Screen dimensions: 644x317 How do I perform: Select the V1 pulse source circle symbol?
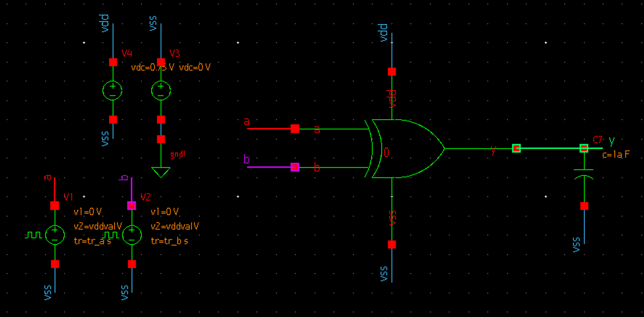click(x=55, y=235)
